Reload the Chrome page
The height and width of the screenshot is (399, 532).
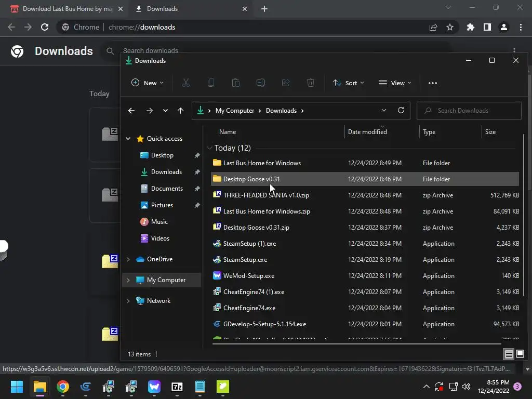[x=45, y=27]
